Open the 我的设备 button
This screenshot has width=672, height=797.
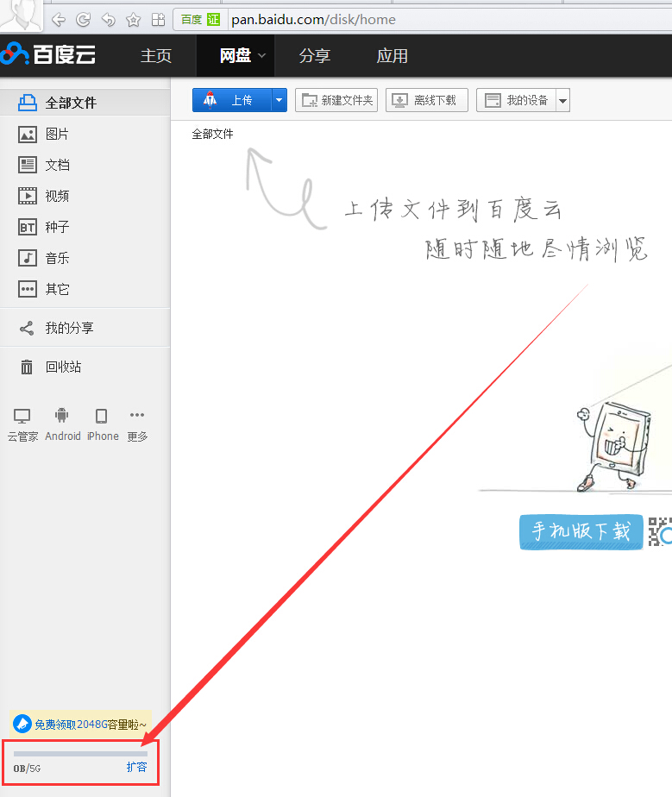click(x=516, y=100)
